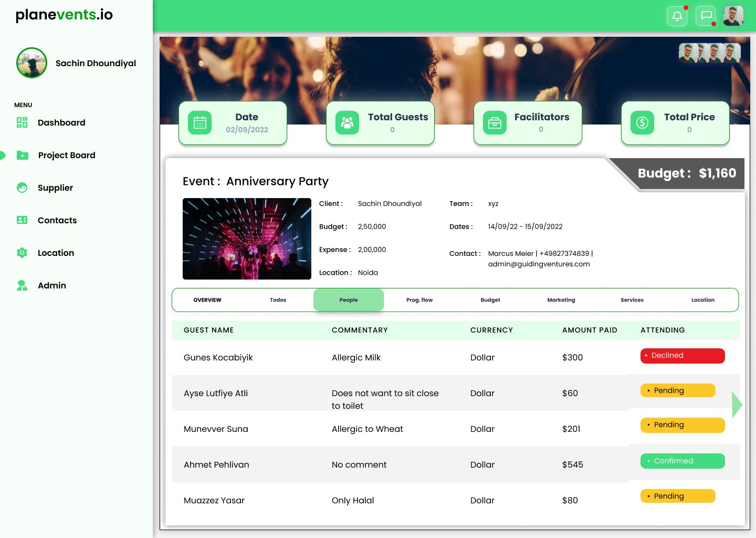Click the briefcase icon on Facilitators card
The width and height of the screenshot is (756, 538).
(495, 123)
